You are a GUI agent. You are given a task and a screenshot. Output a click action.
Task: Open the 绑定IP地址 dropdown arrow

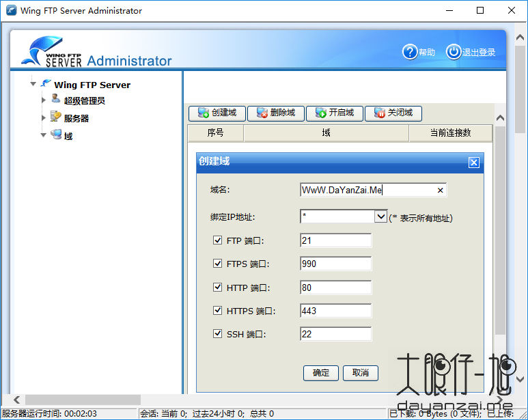380,216
